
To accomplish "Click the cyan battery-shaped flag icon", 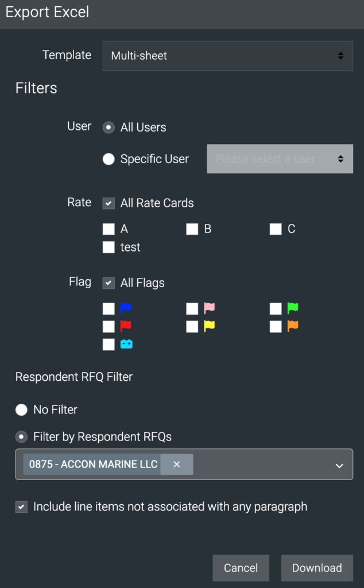I will click(126, 345).
